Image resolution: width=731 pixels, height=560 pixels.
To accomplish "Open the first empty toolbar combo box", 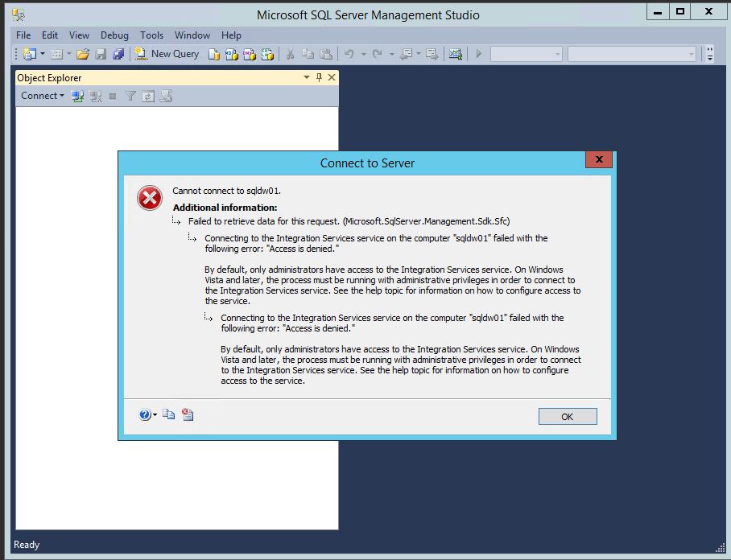I will 527,54.
